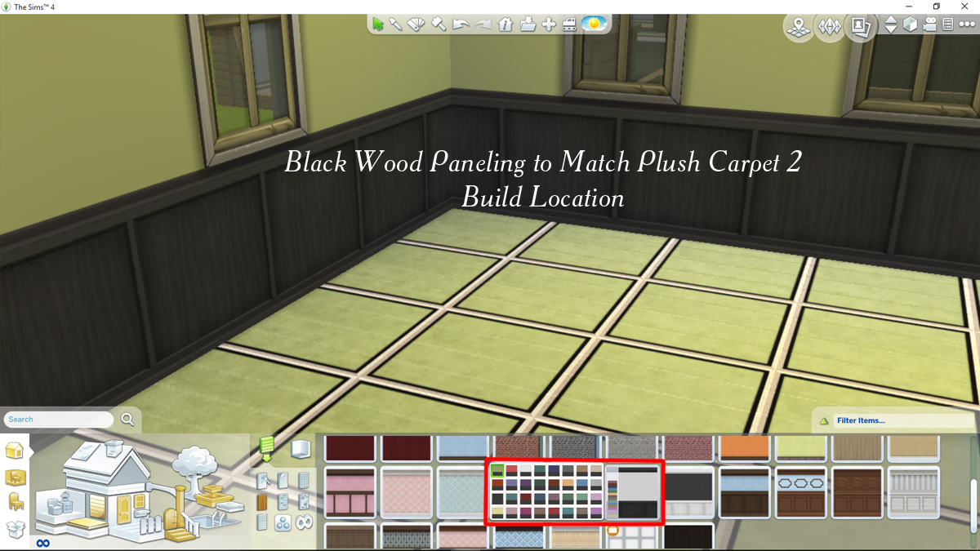980x551 pixels.
Task: Switch to Objects by Function chair tab
Action: pos(15,501)
